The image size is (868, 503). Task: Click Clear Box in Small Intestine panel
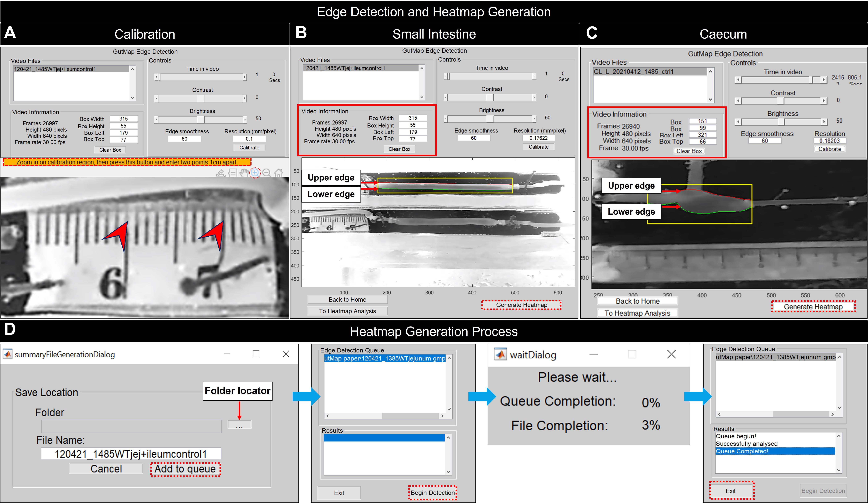pyautogui.click(x=400, y=149)
